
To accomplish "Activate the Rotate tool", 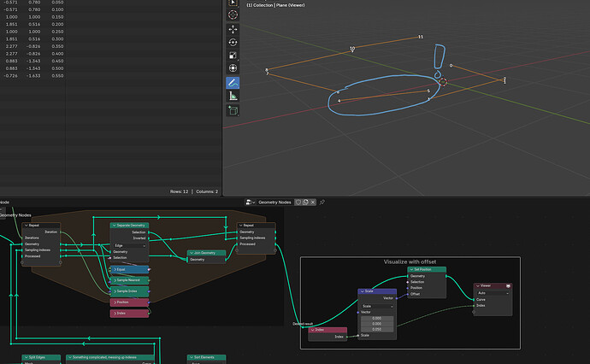I will tap(233, 42).
